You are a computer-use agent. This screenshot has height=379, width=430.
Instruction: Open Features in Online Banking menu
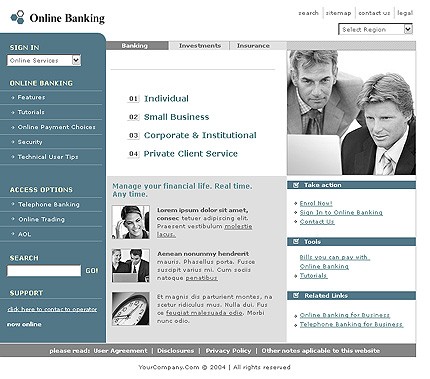click(31, 97)
